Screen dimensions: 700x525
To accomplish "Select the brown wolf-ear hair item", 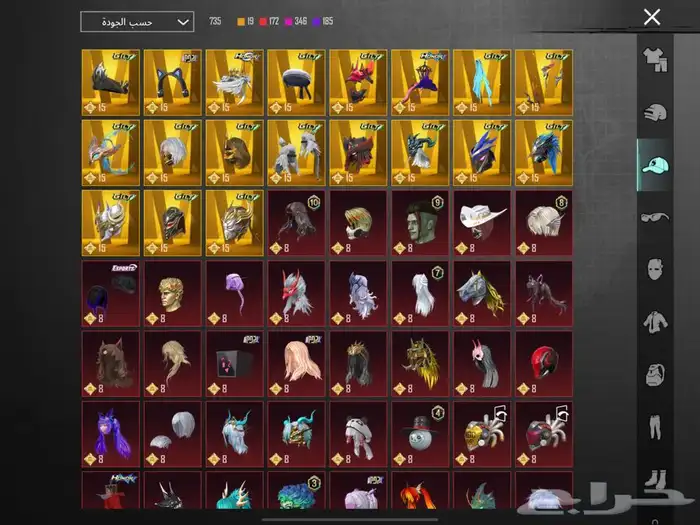I will (x=111, y=364).
